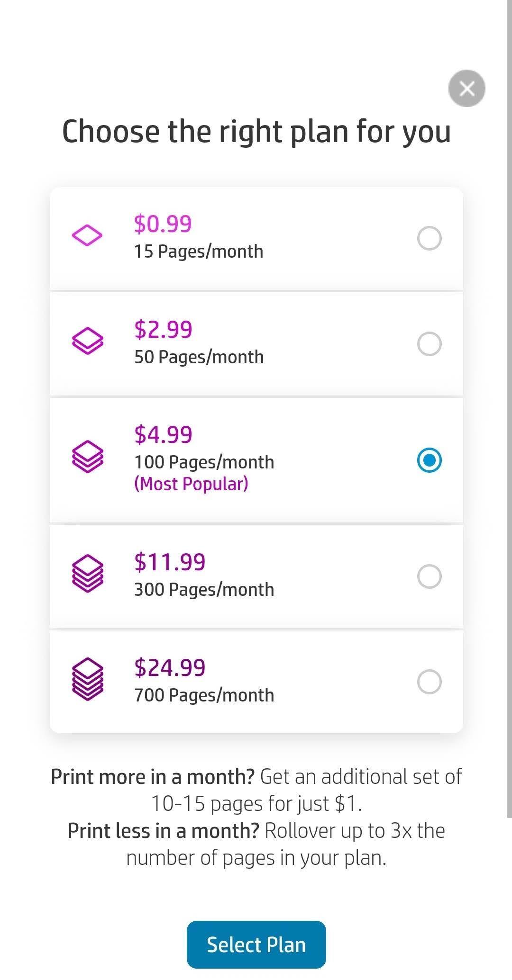Select the $2.99 plan radio button
The image size is (512, 980).
pyautogui.click(x=429, y=344)
